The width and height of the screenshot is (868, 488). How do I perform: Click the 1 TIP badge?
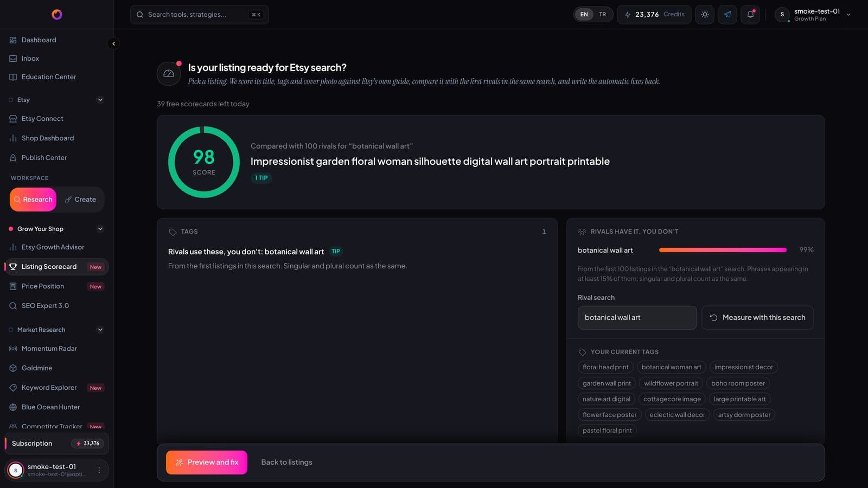point(261,178)
